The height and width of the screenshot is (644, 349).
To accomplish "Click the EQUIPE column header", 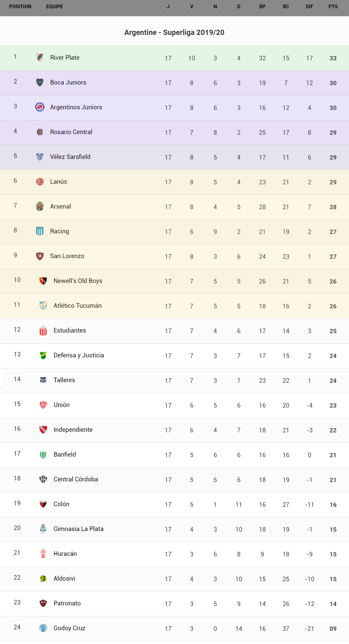I will coord(54,7).
